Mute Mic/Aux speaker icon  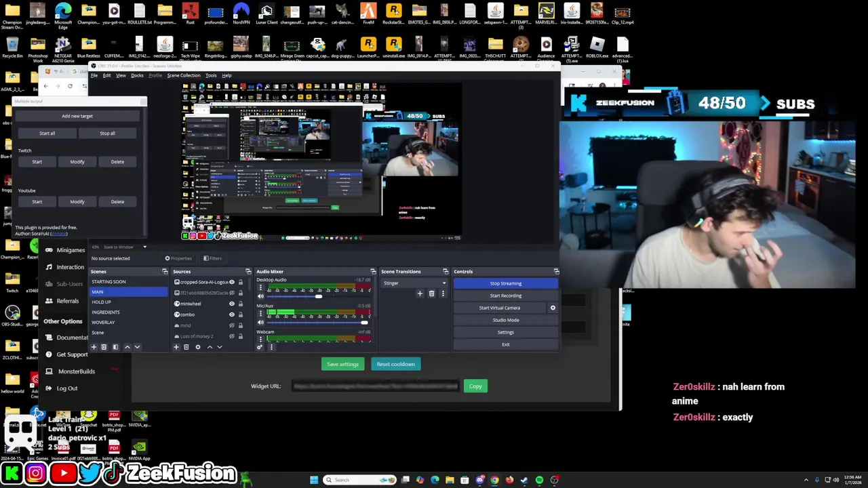260,323
